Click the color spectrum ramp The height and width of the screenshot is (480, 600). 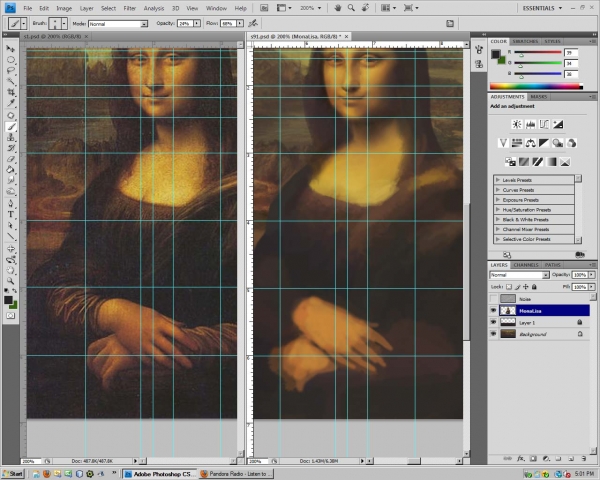(536, 87)
